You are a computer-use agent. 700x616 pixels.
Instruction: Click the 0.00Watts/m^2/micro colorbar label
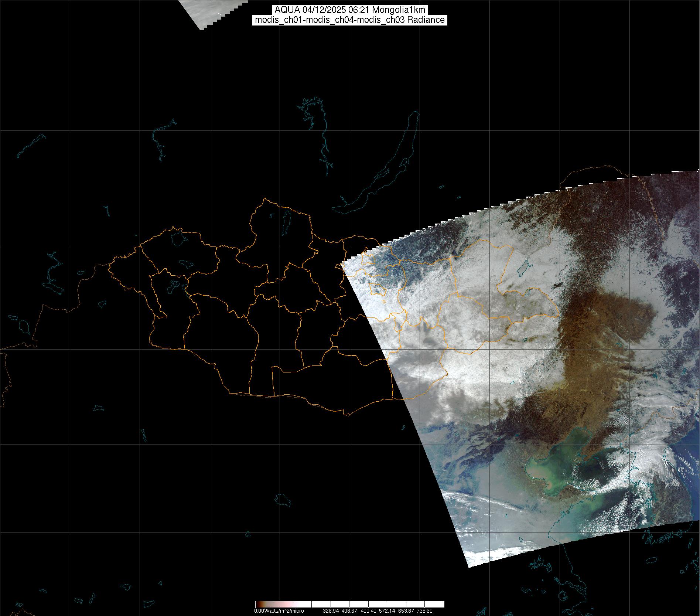(279, 611)
